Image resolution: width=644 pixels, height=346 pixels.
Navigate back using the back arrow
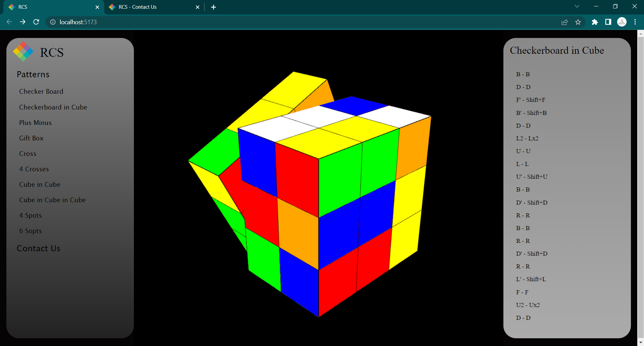tap(9, 22)
